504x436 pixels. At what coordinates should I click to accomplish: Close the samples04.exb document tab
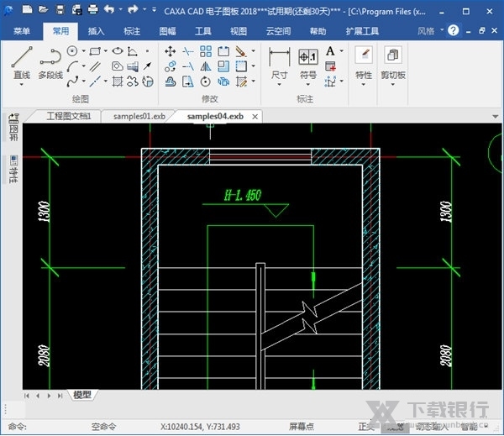[x=255, y=117]
